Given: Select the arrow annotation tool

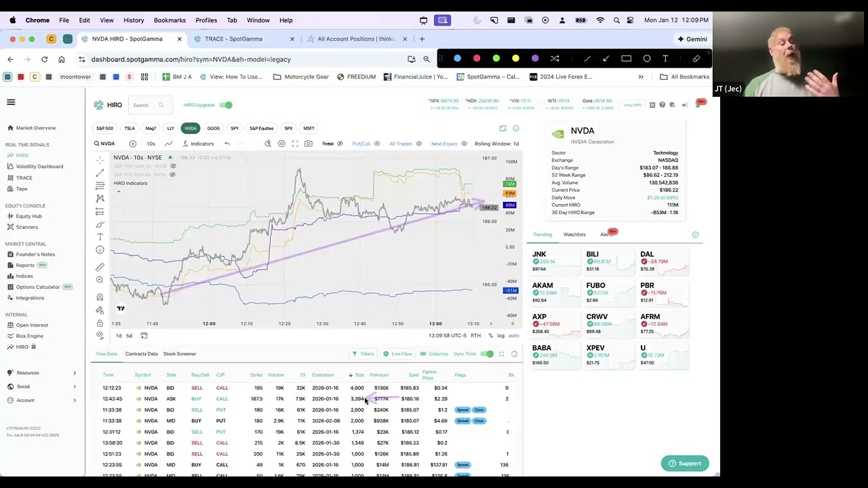Looking at the screenshot, I should 606,58.
